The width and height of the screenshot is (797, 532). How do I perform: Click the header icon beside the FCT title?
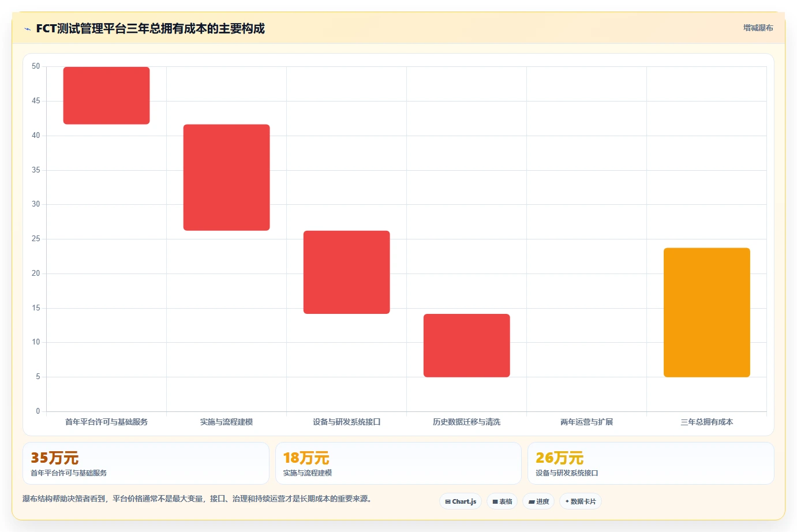coord(27,29)
